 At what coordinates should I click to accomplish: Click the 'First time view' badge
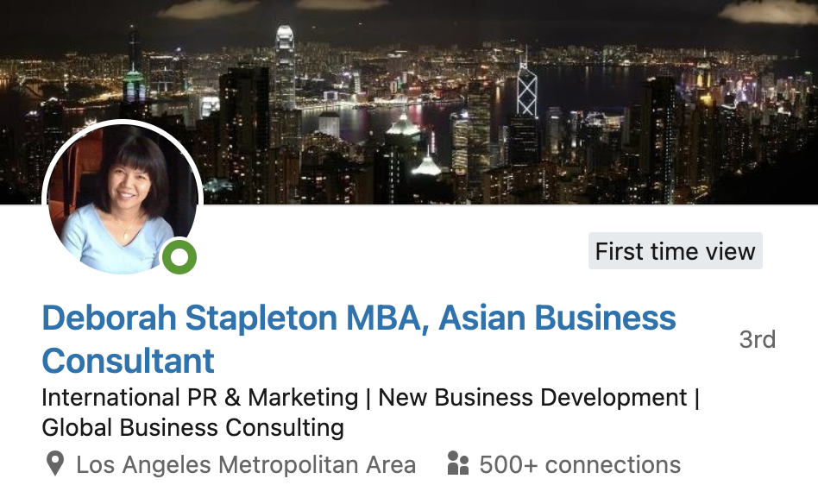click(x=675, y=251)
